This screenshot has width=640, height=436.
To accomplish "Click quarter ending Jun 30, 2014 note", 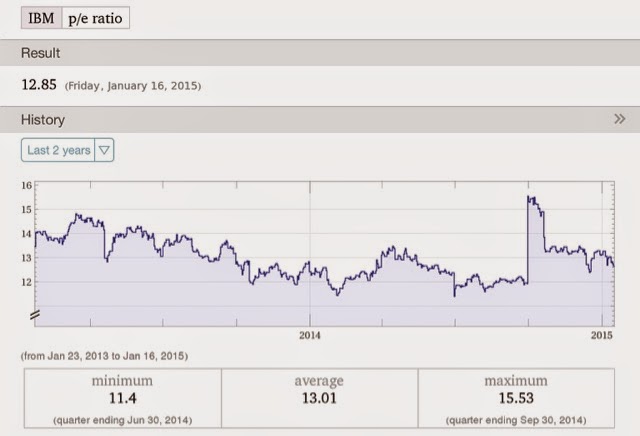I will click(122, 420).
